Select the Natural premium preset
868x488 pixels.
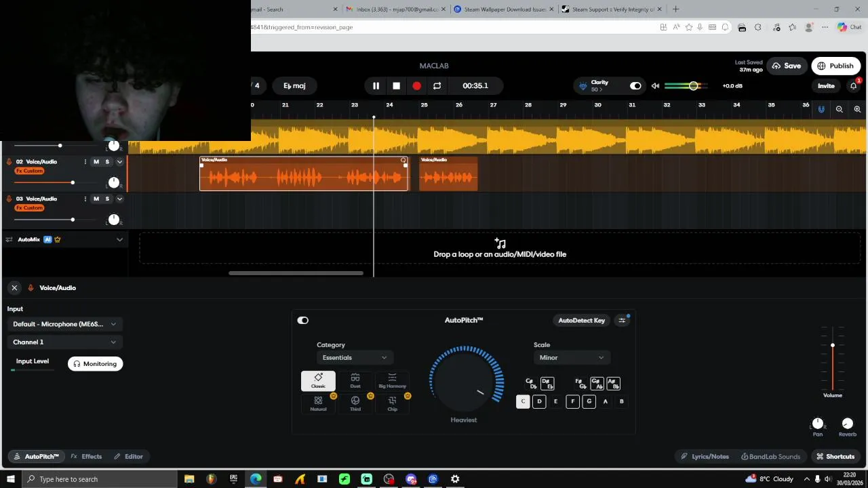(318, 404)
